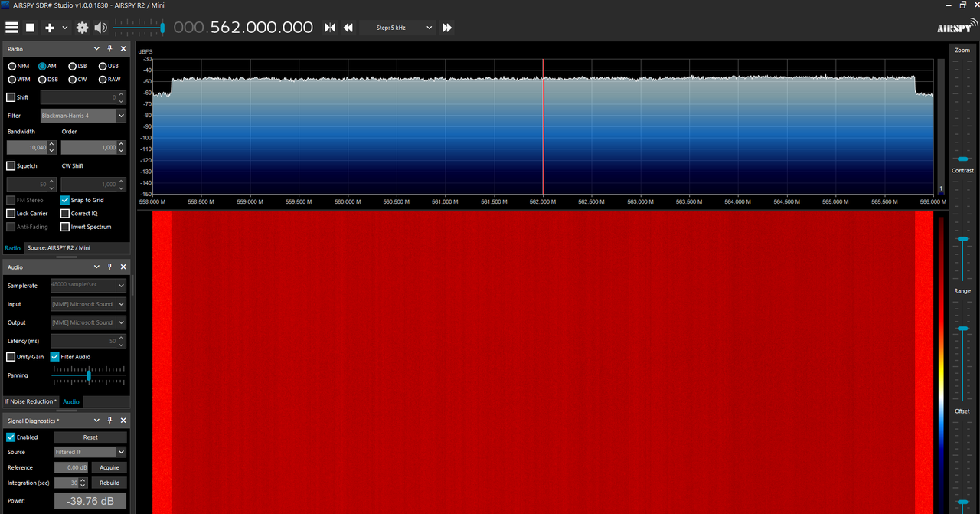Collapse the Signal Diagnostics panel chevron
This screenshot has height=514, width=980.
point(97,421)
